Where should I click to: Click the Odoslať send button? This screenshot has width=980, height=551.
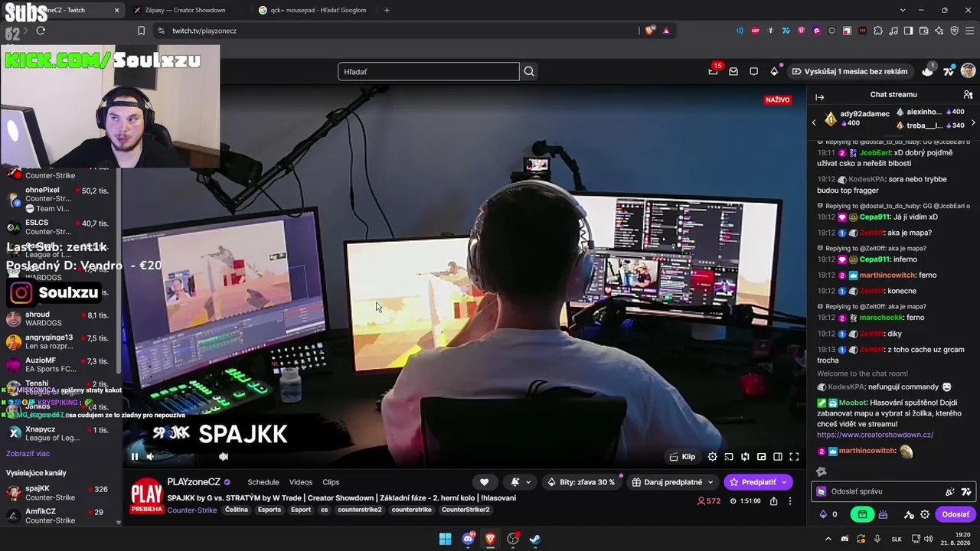coord(955,515)
